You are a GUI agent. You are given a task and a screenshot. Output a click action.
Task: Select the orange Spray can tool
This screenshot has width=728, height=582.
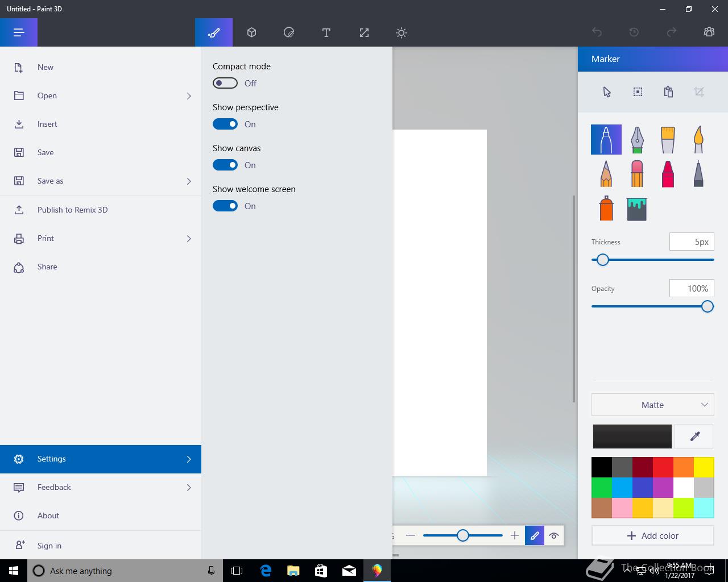[606, 208]
